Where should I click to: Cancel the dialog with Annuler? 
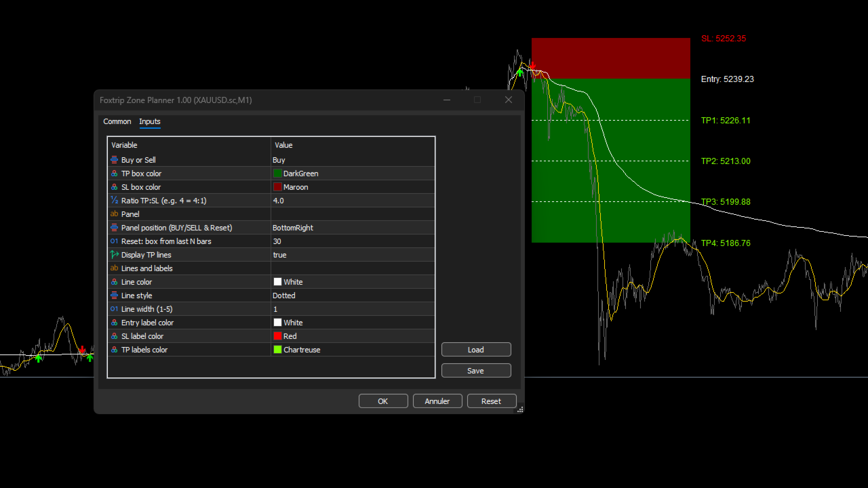pyautogui.click(x=437, y=401)
